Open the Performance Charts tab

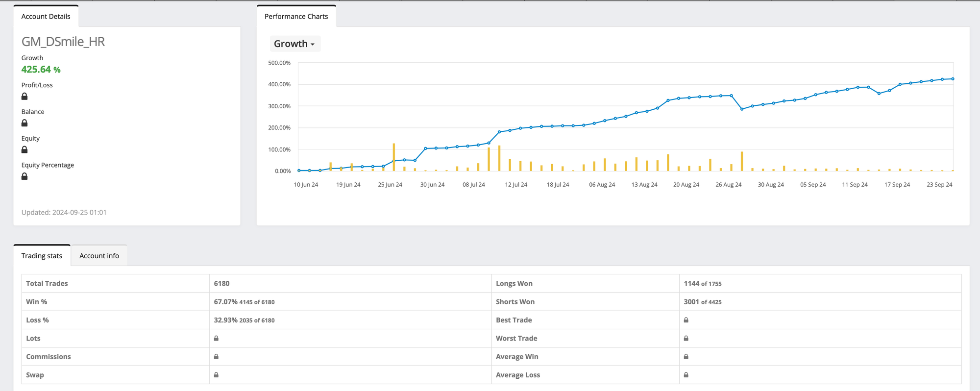pyautogui.click(x=296, y=17)
